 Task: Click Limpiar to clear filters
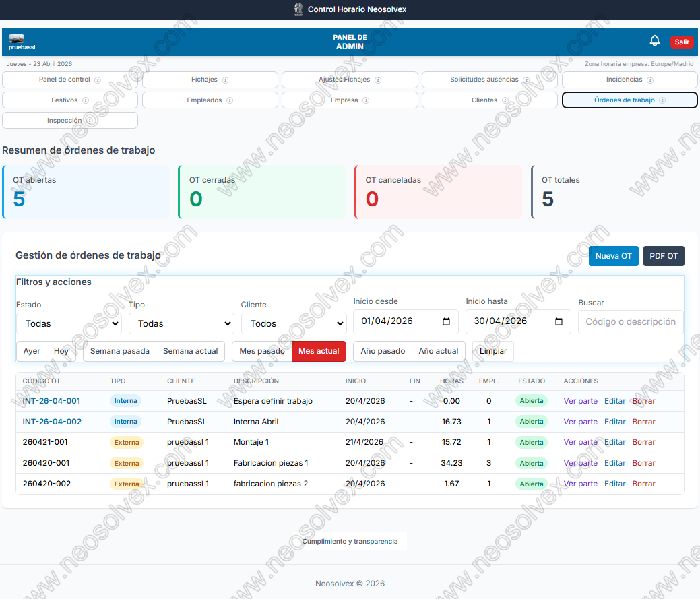pos(493,351)
